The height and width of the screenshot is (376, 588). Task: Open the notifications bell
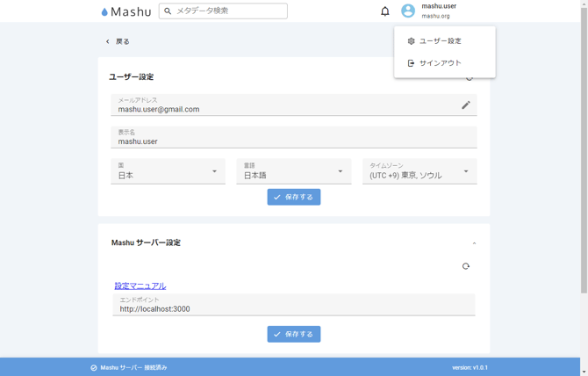pyautogui.click(x=384, y=11)
